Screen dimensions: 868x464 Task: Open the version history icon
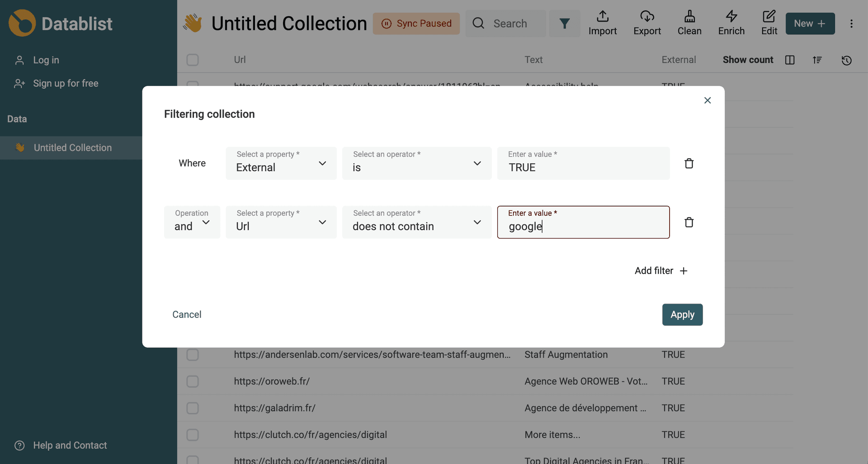click(x=846, y=60)
